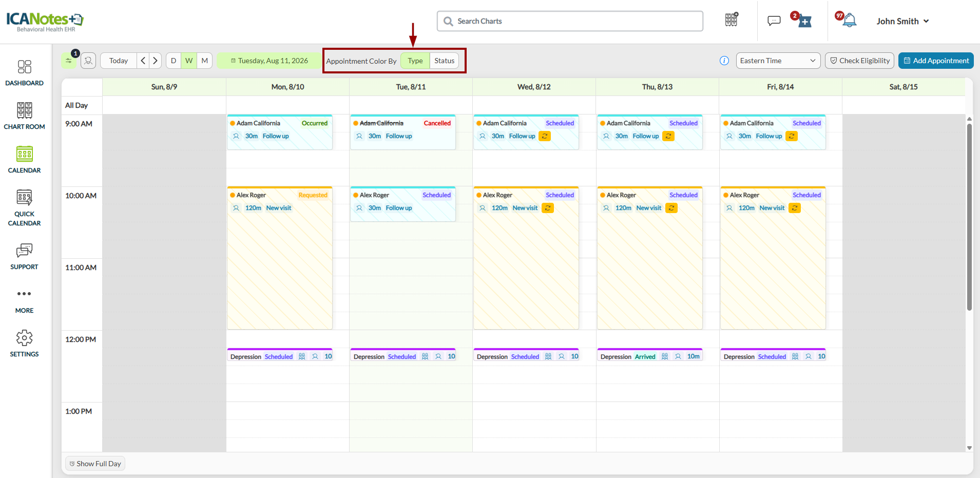Click the Sun, 8/9 column header
This screenshot has height=478, width=980.
coord(164,87)
